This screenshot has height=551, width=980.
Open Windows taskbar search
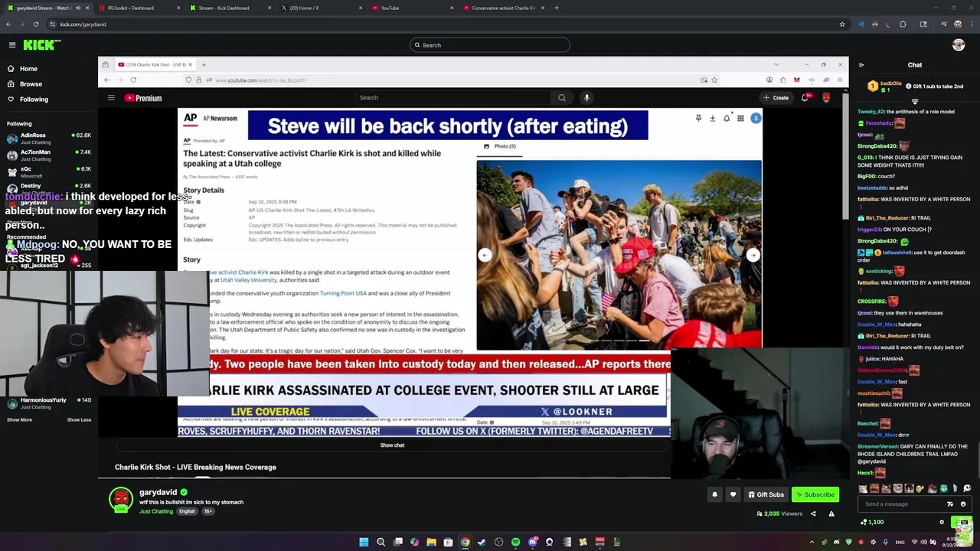pyautogui.click(x=381, y=543)
